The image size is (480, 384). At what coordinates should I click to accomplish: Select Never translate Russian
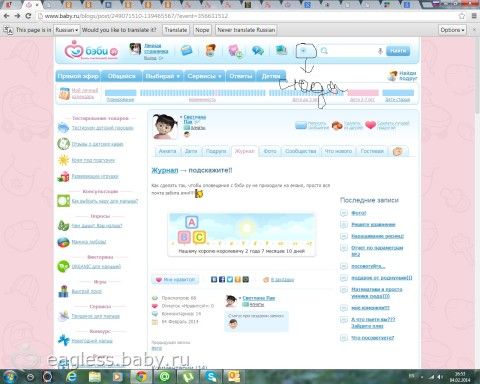click(246, 30)
